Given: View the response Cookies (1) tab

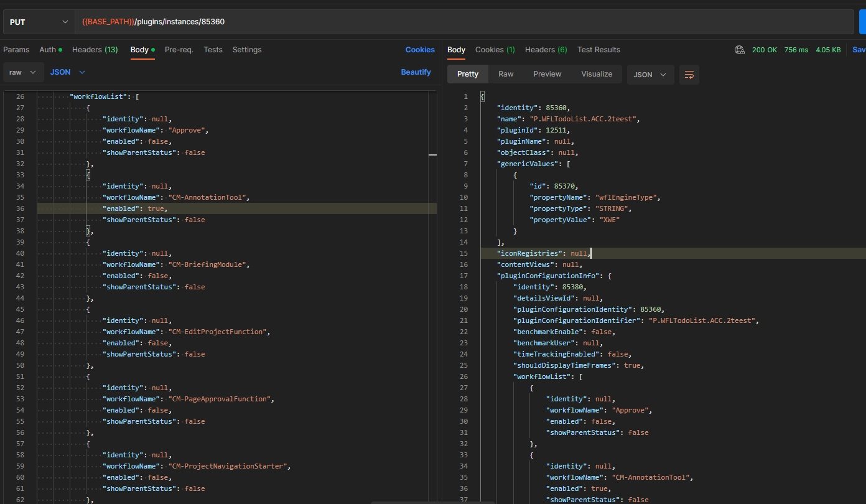Looking at the screenshot, I should click(495, 50).
